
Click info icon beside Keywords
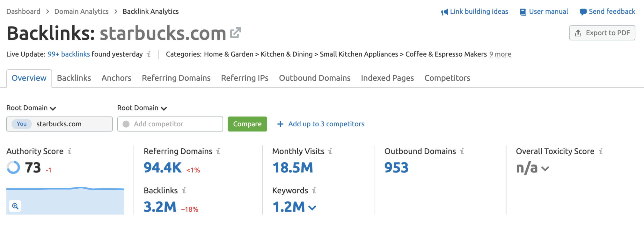click(x=314, y=190)
